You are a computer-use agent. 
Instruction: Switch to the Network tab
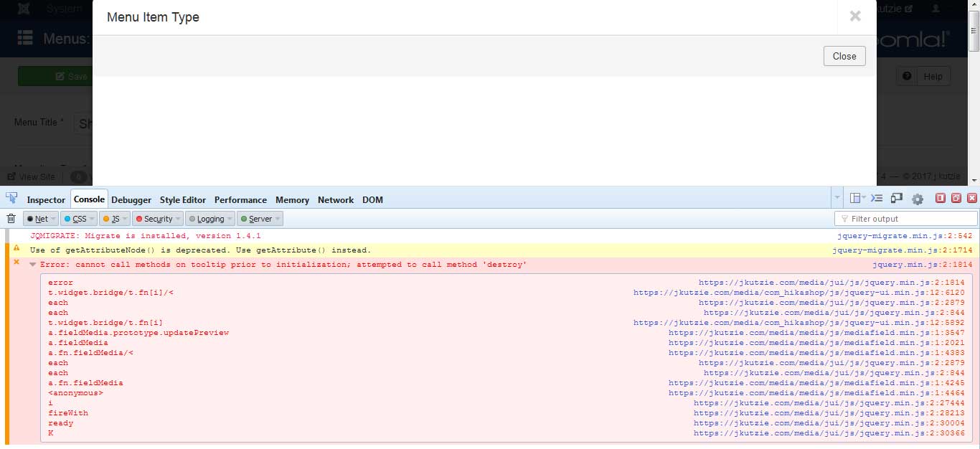[x=335, y=200]
